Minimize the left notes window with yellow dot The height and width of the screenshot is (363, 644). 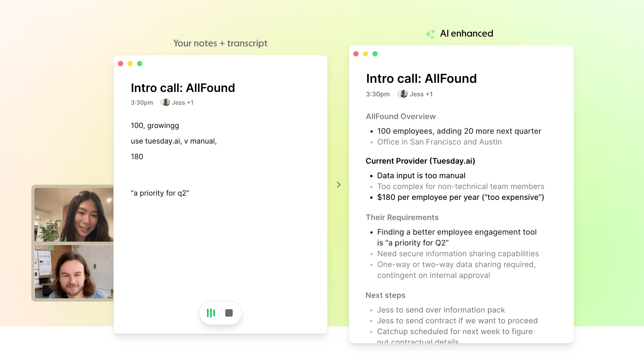coord(130,64)
